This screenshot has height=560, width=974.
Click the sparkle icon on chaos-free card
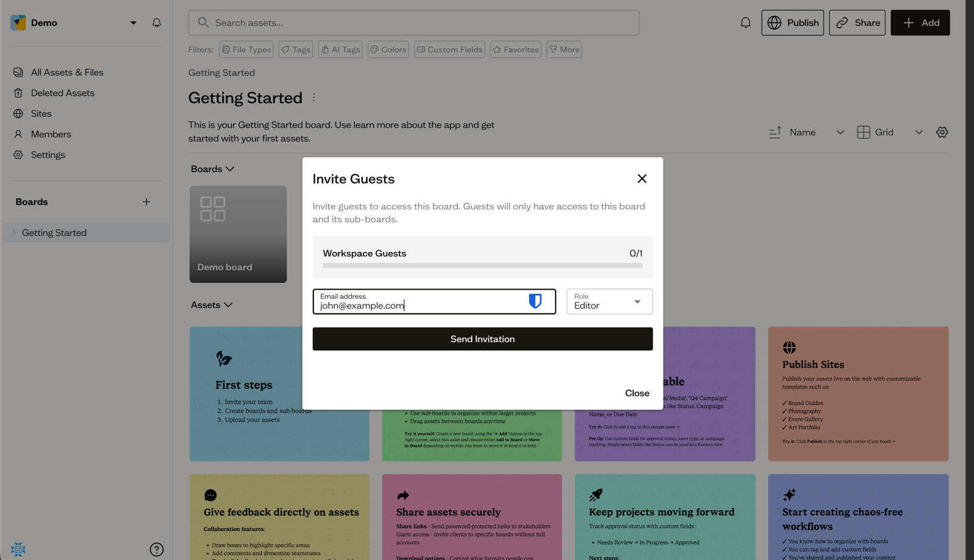point(790,495)
